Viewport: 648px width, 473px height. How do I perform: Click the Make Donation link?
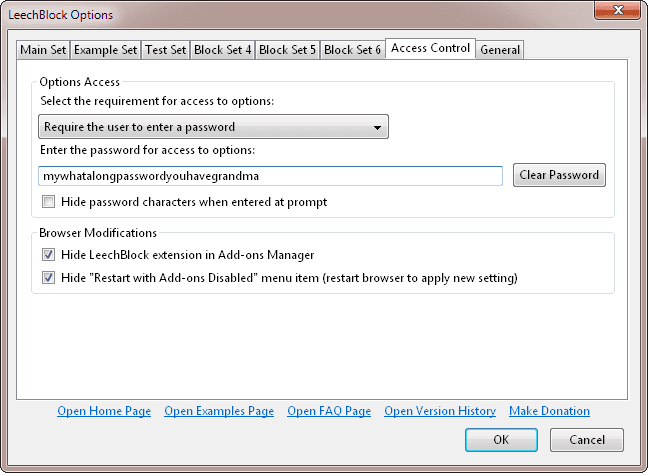click(x=549, y=411)
